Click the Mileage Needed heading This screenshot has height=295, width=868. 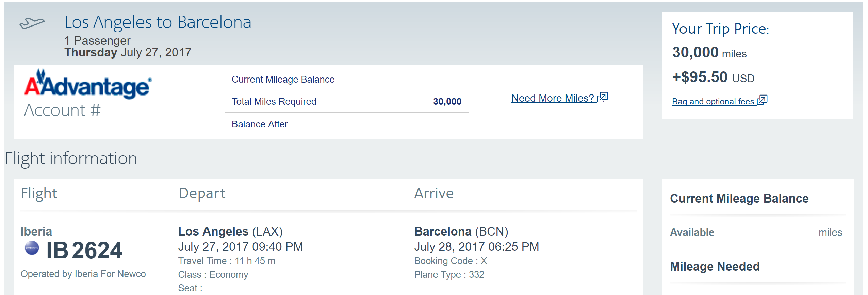[715, 266]
